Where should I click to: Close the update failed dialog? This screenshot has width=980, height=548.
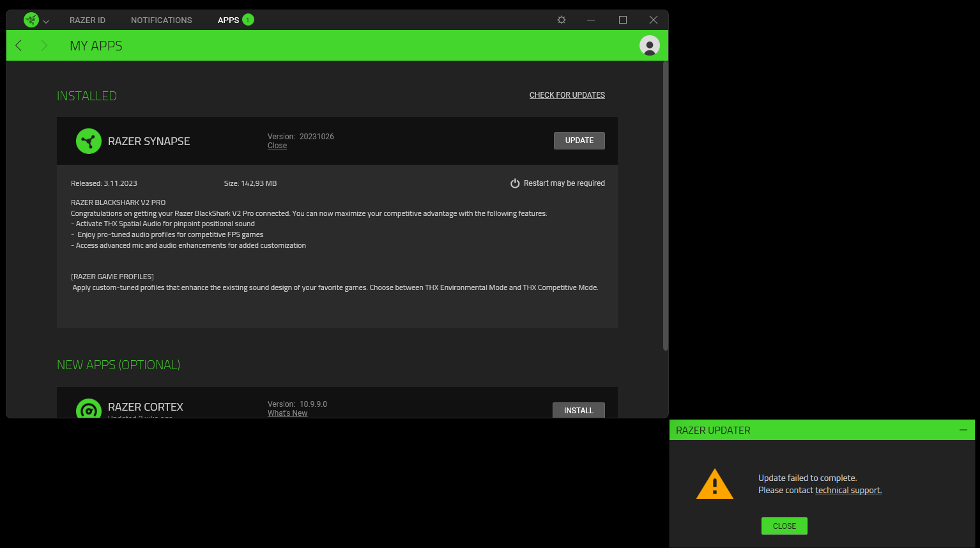click(x=785, y=526)
